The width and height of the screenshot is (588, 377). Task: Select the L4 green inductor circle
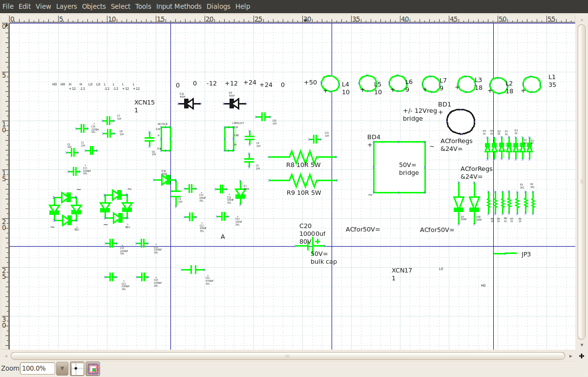tap(330, 84)
